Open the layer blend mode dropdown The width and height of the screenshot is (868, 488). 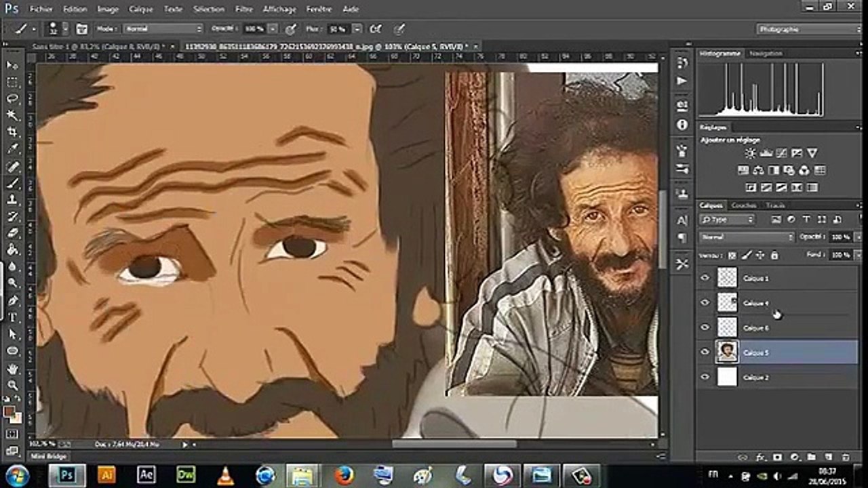747,237
